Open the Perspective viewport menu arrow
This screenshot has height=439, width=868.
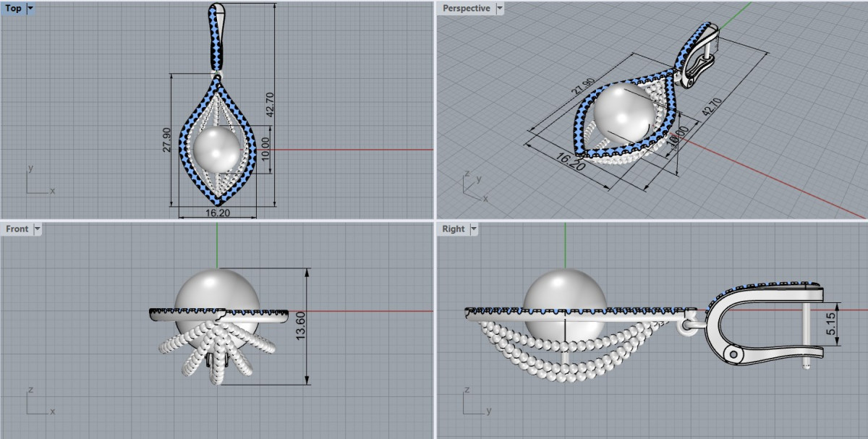pyautogui.click(x=499, y=9)
